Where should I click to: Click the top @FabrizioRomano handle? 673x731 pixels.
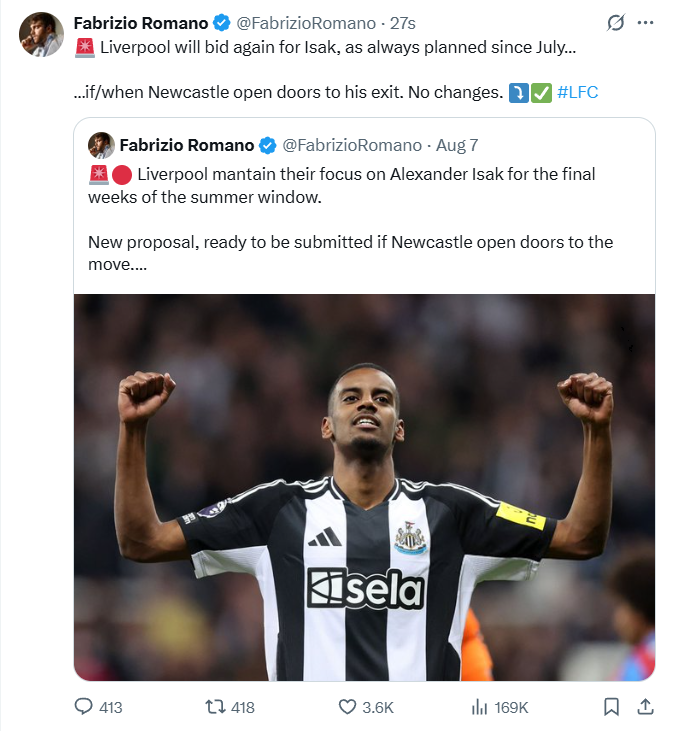[305, 22]
